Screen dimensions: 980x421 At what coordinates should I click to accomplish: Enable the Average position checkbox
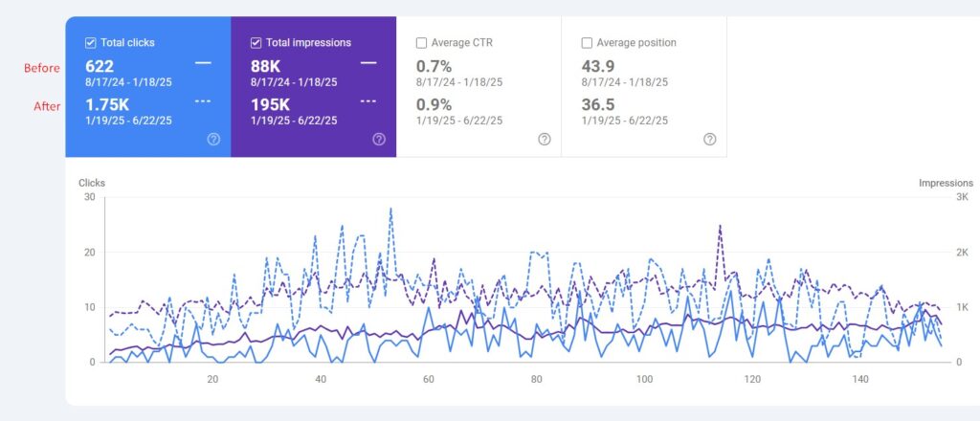pos(587,43)
